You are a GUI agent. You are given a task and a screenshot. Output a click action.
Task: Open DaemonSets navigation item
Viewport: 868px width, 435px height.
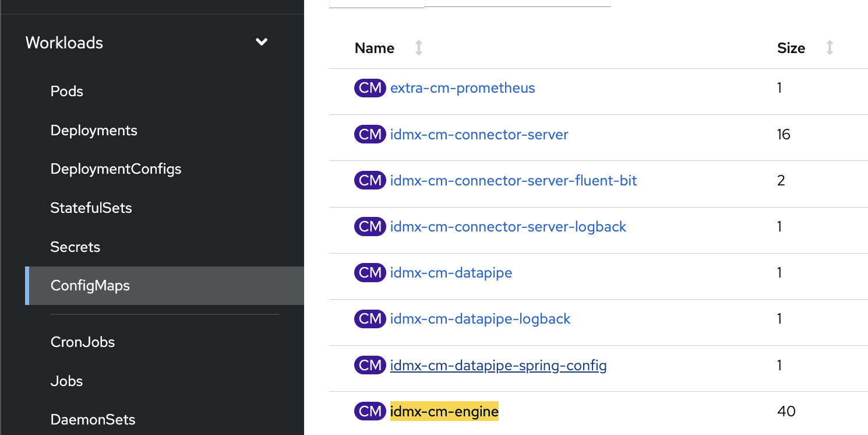(93, 420)
